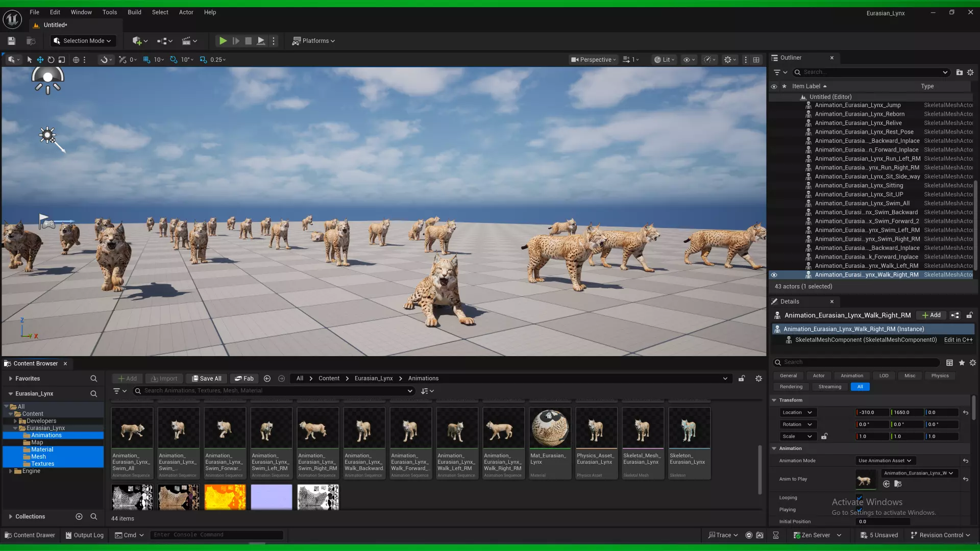Expand the Favorites section
This screenshot has height=551, width=980.
[10, 379]
